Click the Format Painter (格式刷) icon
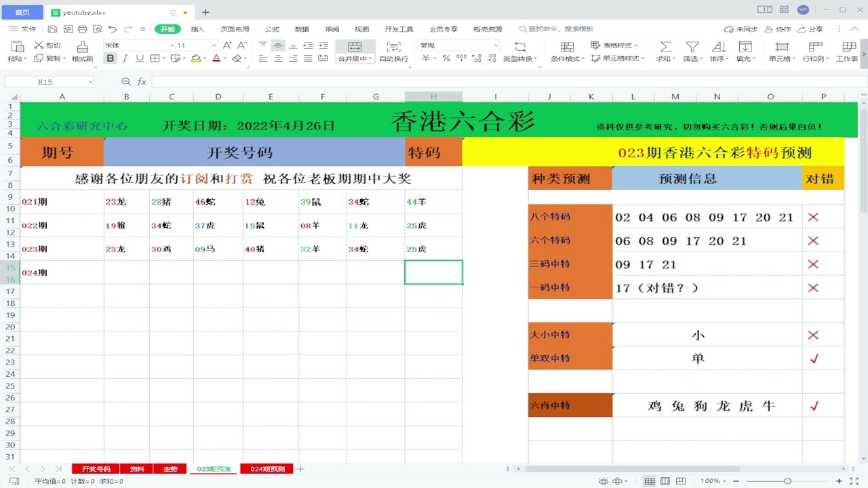 click(x=83, y=46)
